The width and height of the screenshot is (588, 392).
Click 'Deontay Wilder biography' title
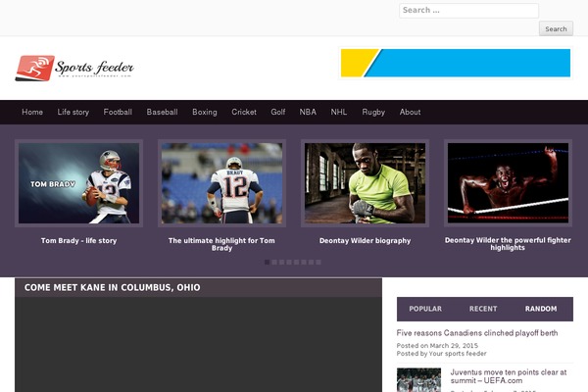[365, 241]
